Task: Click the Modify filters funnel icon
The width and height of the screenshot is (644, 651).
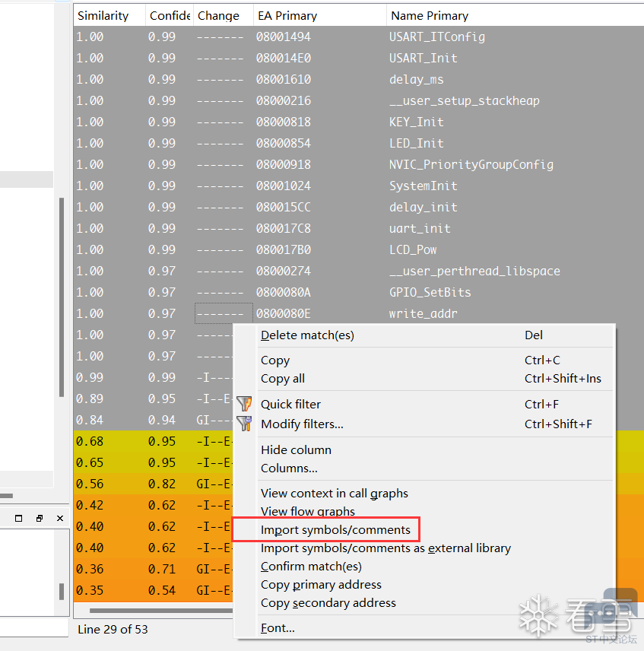Action: click(x=244, y=424)
